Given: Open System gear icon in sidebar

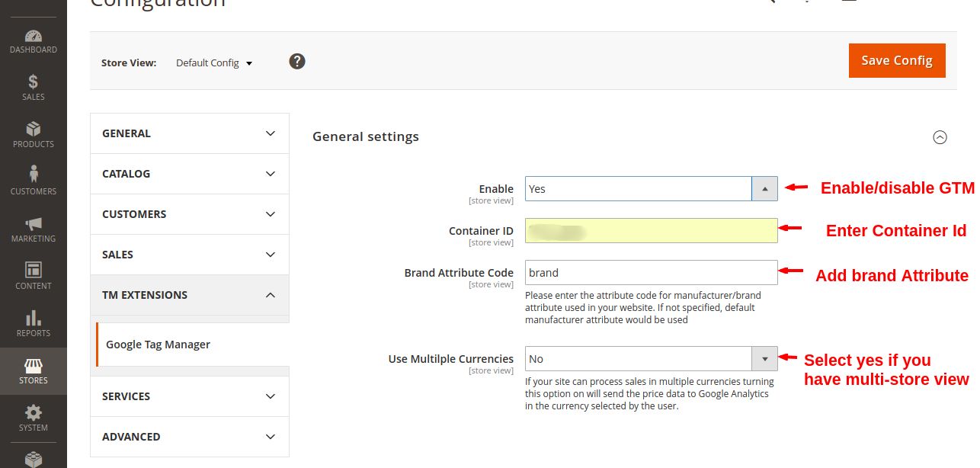Looking at the screenshot, I should tap(34, 413).
